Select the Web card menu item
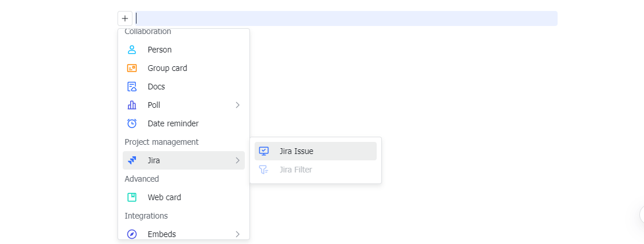This screenshot has width=644, height=244. coord(164,197)
